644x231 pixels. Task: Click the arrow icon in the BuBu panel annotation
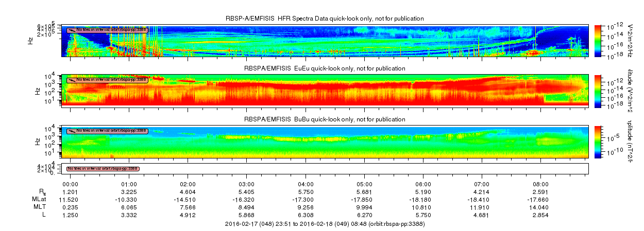[x=71, y=131]
